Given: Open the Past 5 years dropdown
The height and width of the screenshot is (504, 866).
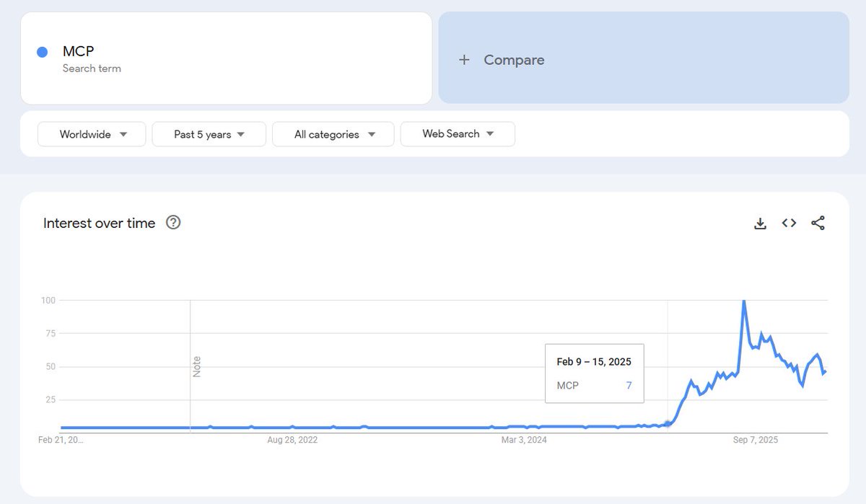Looking at the screenshot, I should 209,134.
